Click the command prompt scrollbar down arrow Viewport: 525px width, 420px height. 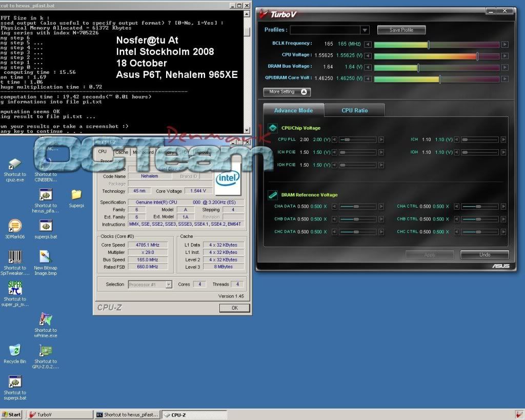click(x=247, y=130)
